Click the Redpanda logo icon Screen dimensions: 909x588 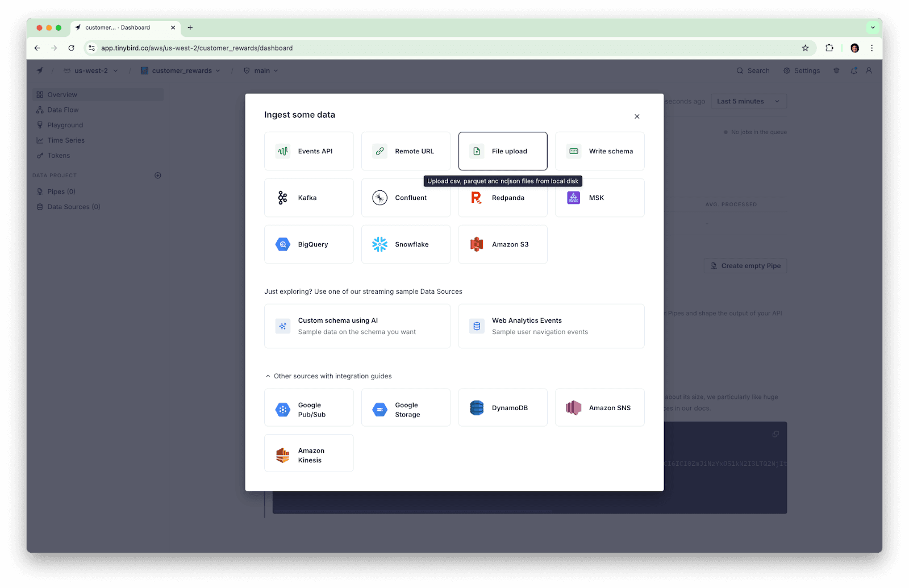tap(476, 198)
